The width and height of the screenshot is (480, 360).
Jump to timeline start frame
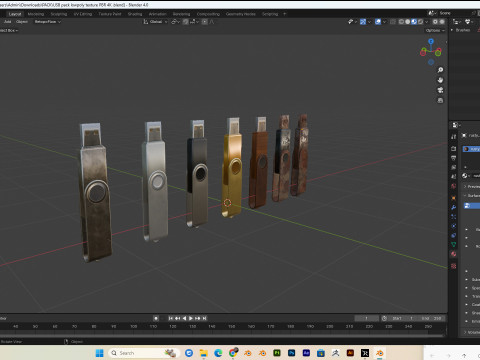[171, 318]
